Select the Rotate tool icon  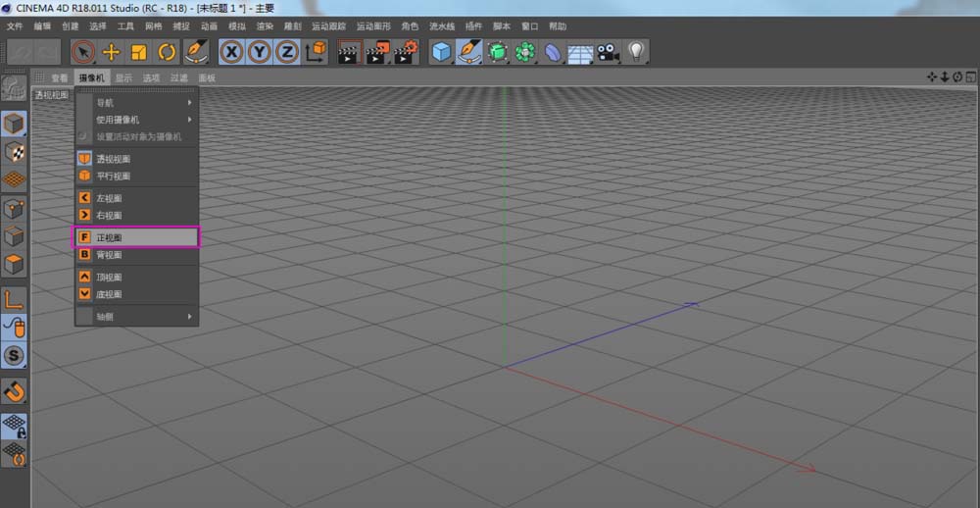[x=167, y=52]
